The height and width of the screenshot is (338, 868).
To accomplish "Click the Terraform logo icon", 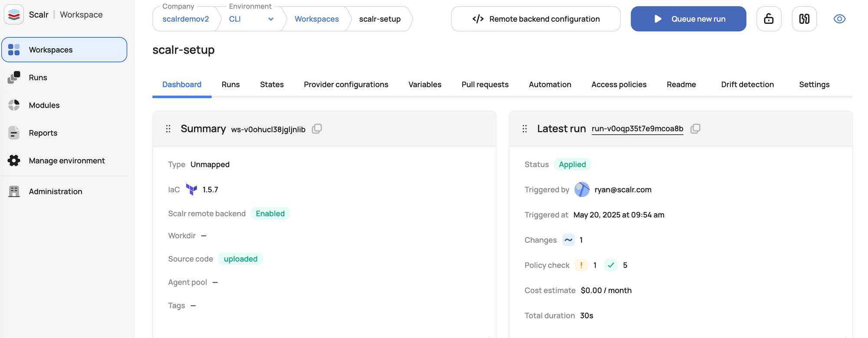I will 191,190.
